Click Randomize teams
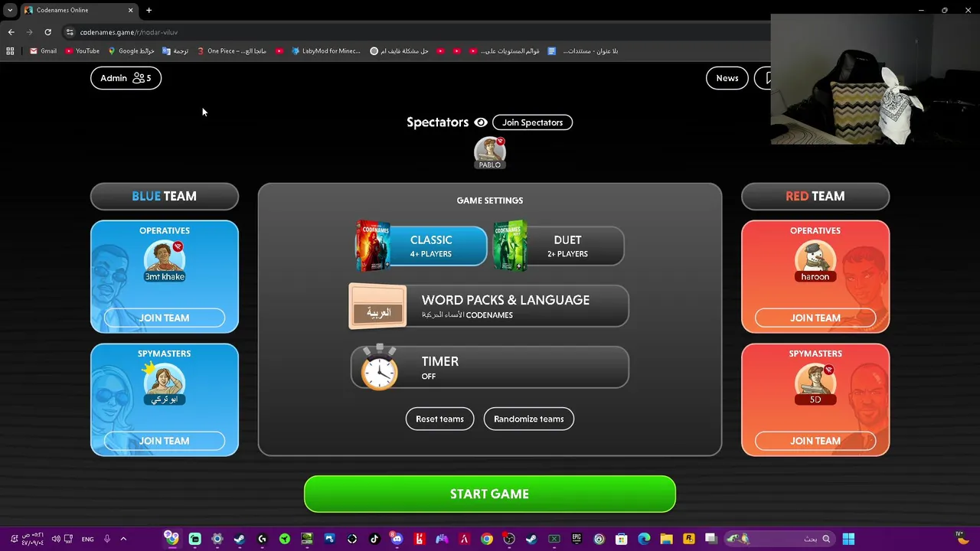The height and width of the screenshot is (551, 980). point(528,419)
